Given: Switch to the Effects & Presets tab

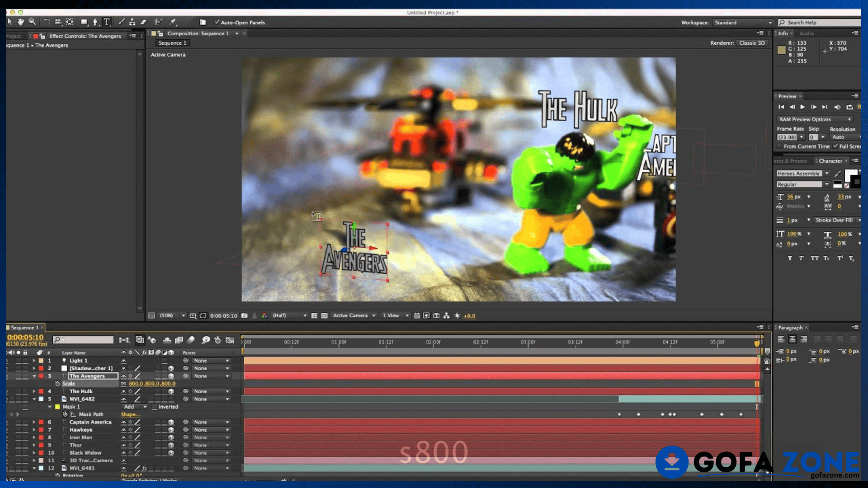Looking at the screenshot, I should (x=790, y=161).
